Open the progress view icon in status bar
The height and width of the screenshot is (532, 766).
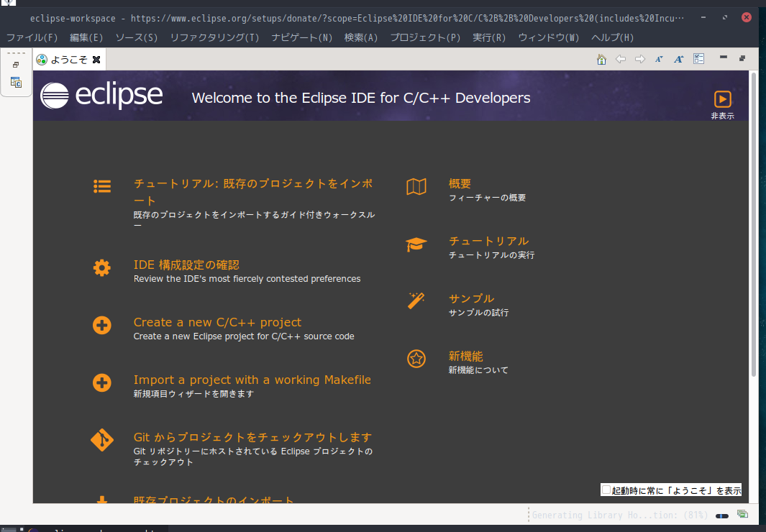(742, 514)
